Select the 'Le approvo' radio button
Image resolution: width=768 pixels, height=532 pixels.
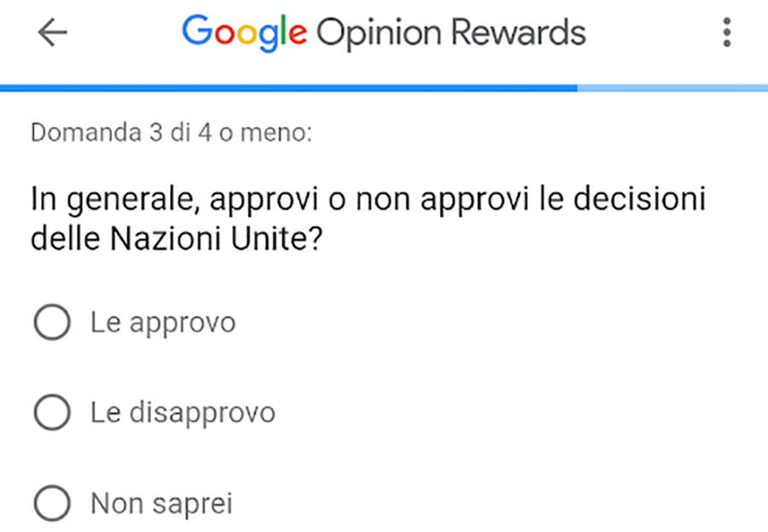pyautogui.click(x=52, y=322)
